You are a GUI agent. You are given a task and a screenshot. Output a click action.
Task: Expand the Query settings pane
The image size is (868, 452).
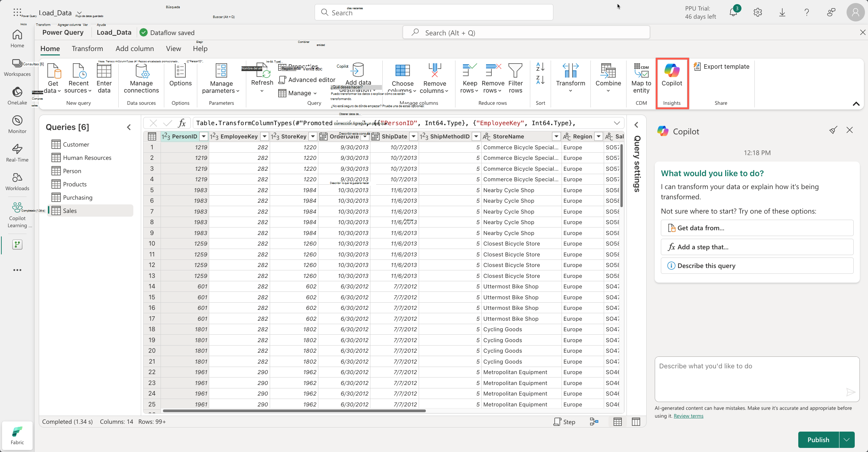tap(636, 125)
